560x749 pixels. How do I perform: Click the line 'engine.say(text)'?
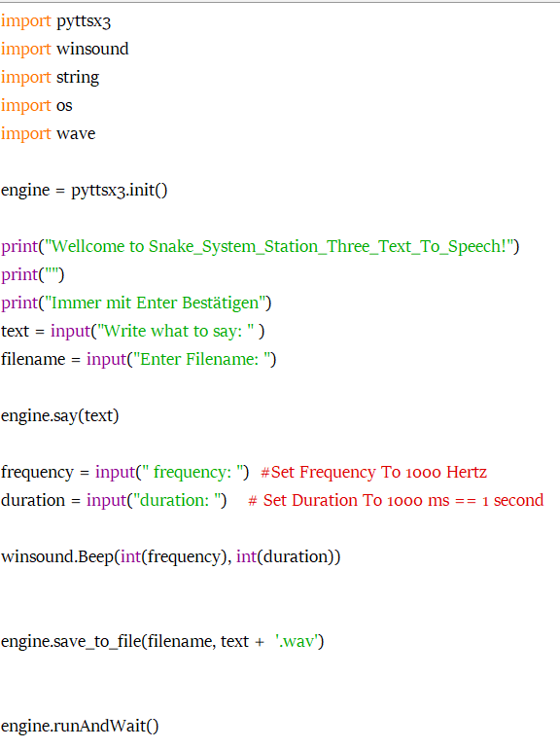(59, 415)
